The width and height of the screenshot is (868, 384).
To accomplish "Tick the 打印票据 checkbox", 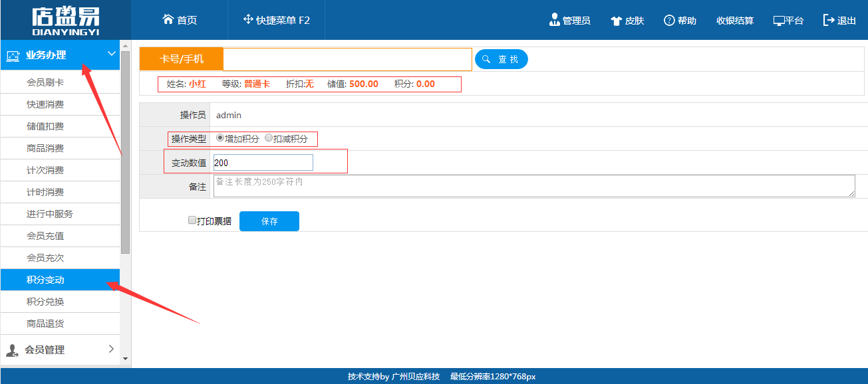I will [192, 220].
